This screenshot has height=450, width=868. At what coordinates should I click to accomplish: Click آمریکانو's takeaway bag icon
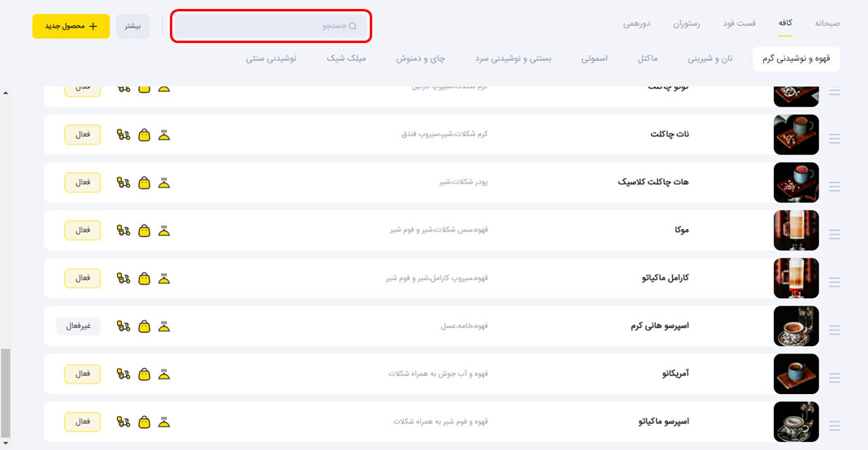pyautogui.click(x=144, y=374)
